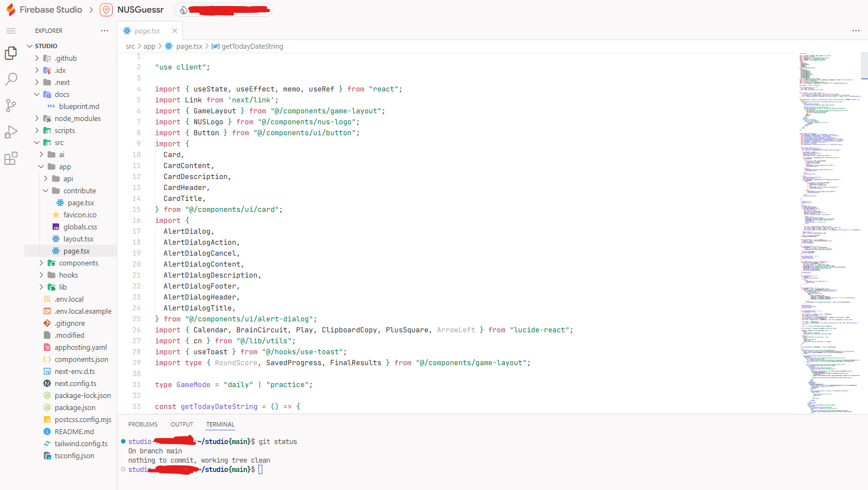Open Run and Debug view icon

11,132
